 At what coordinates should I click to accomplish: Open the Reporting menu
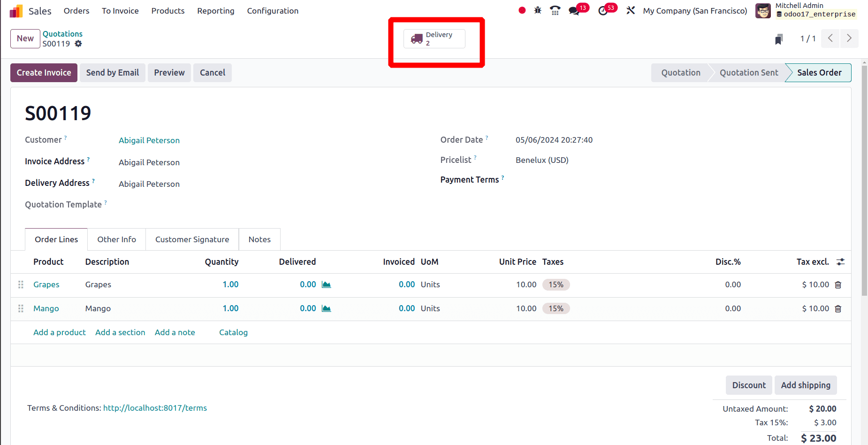pyautogui.click(x=215, y=10)
